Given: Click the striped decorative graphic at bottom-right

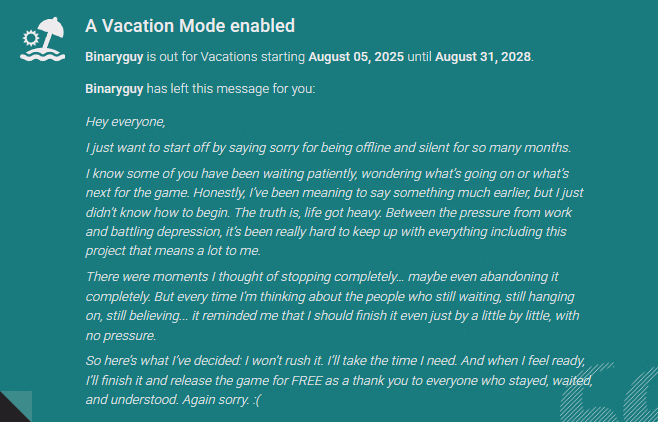Looking at the screenshot, I should coord(608,393).
